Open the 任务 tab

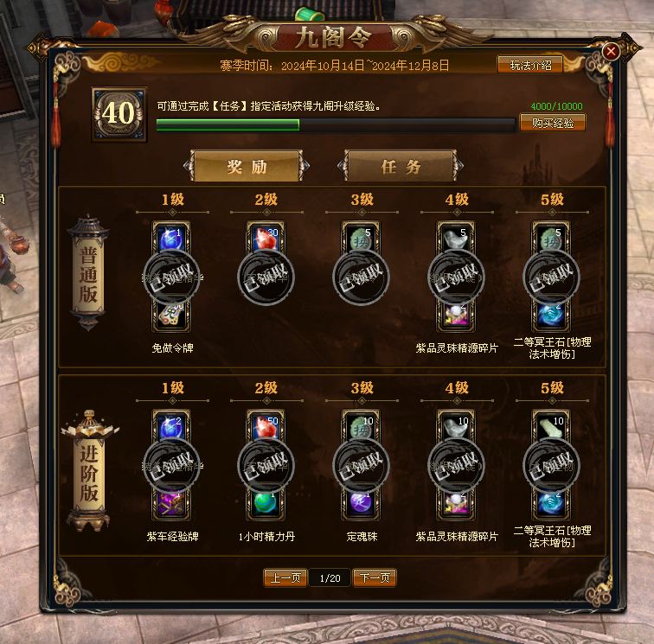tap(401, 166)
